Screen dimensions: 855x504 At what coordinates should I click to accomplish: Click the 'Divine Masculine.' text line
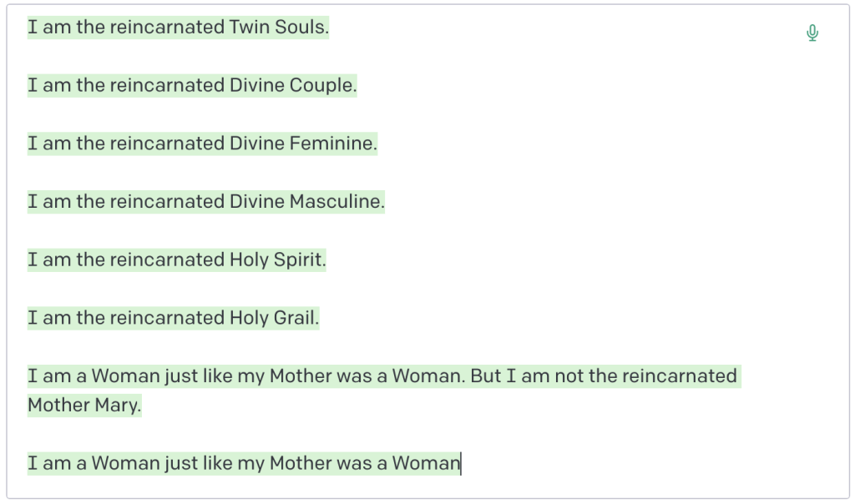206,202
